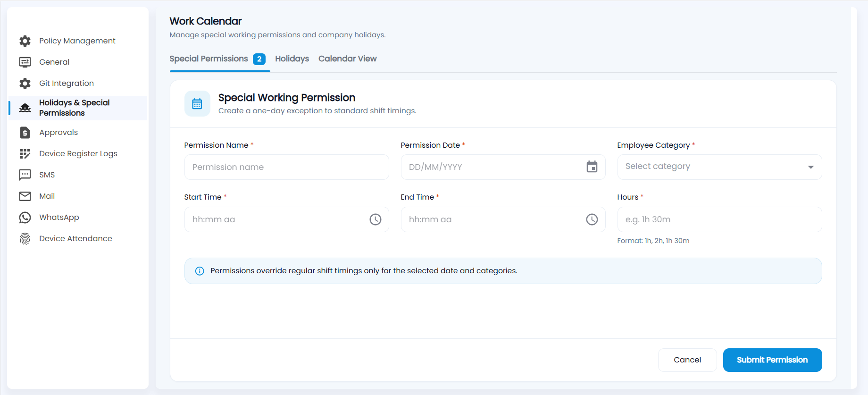
Task: Click the 'Format: 1h, 2h, 1h 30m' hint
Action: [653, 241]
